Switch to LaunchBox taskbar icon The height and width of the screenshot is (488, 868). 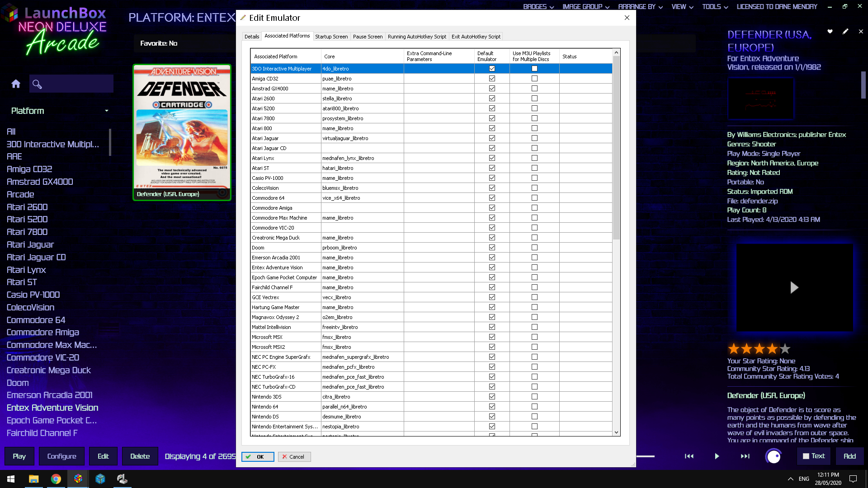coord(78,479)
